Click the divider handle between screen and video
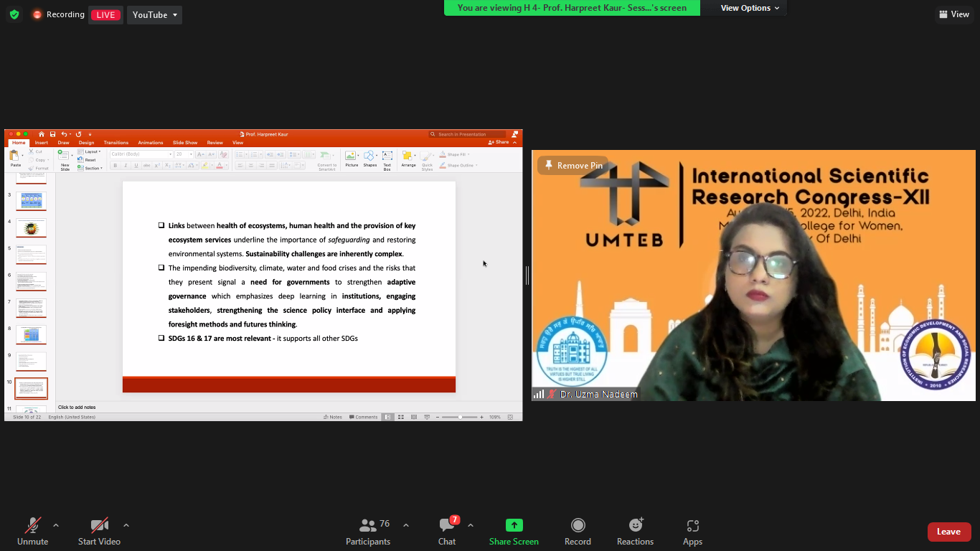The height and width of the screenshot is (551, 980). pyautogui.click(x=527, y=275)
